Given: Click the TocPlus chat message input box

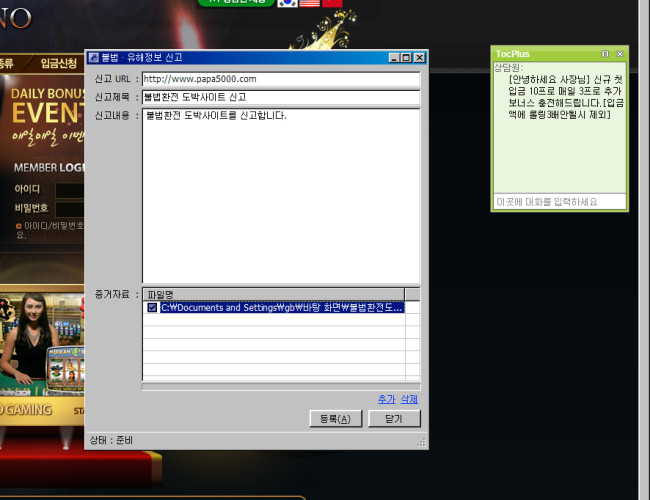Looking at the screenshot, I should 559,201.
